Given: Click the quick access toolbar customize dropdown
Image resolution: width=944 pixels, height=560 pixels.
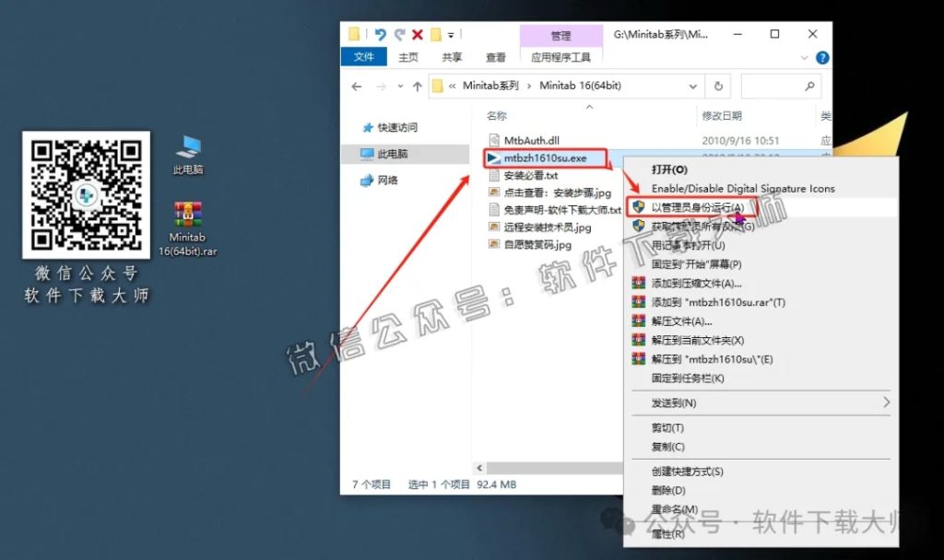Looking at the screenshot, I should [x=451, y=34].
